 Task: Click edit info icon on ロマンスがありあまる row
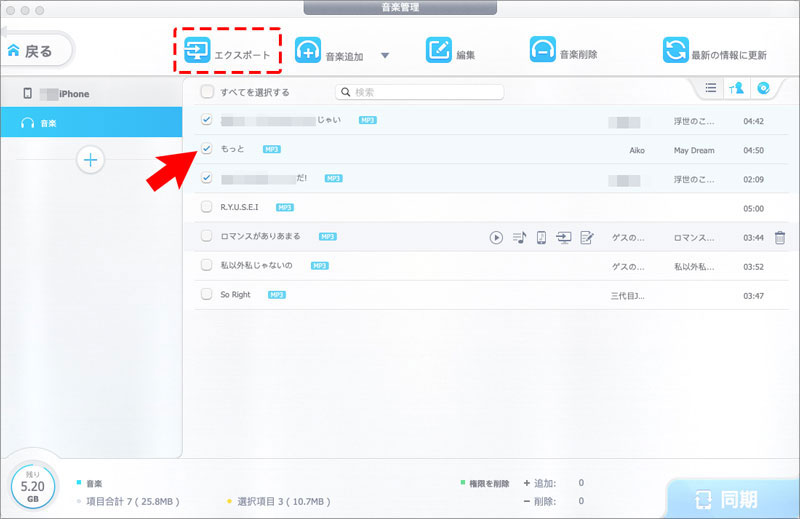(587, 237)
